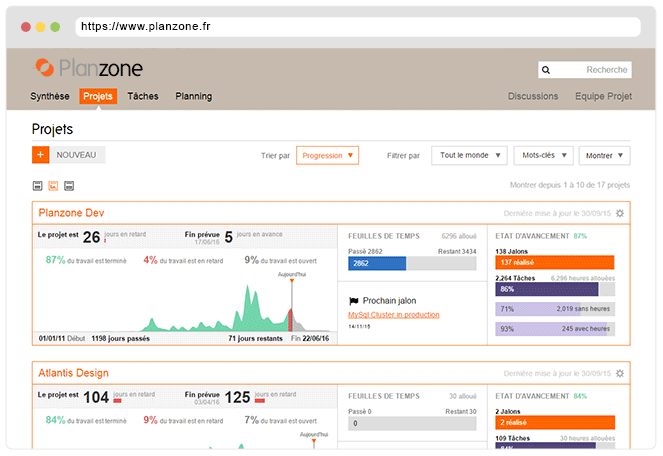The width and height of the screenshot is (663, 456).
Task: Click the red close window dot
Action: point(26,27)
